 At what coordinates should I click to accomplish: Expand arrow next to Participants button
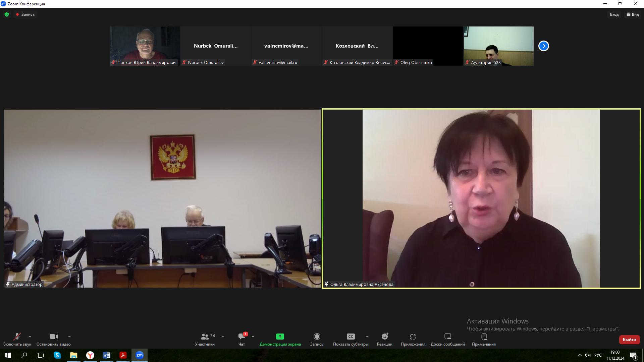[223, 337]
